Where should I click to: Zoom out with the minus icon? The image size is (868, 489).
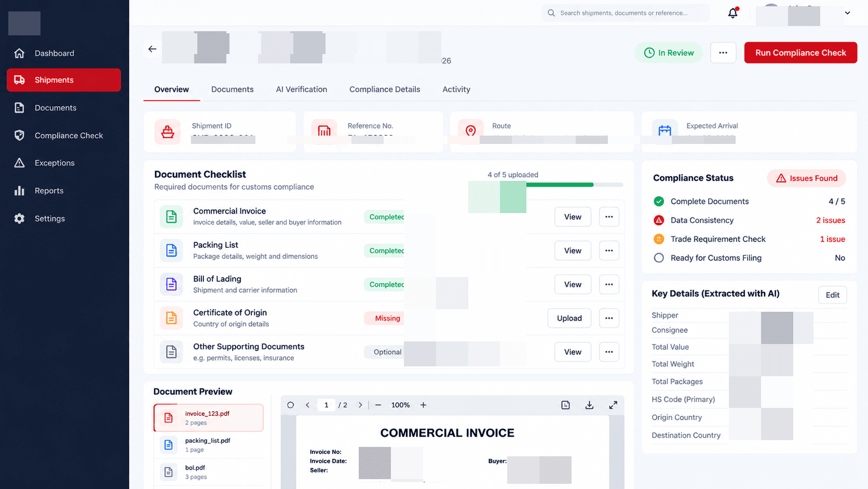378,405
